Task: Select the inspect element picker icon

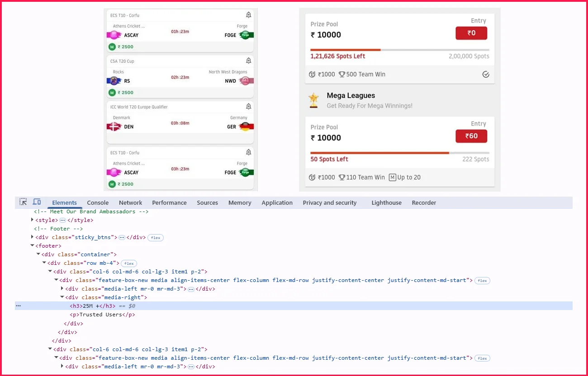Action: coord(23,202)
